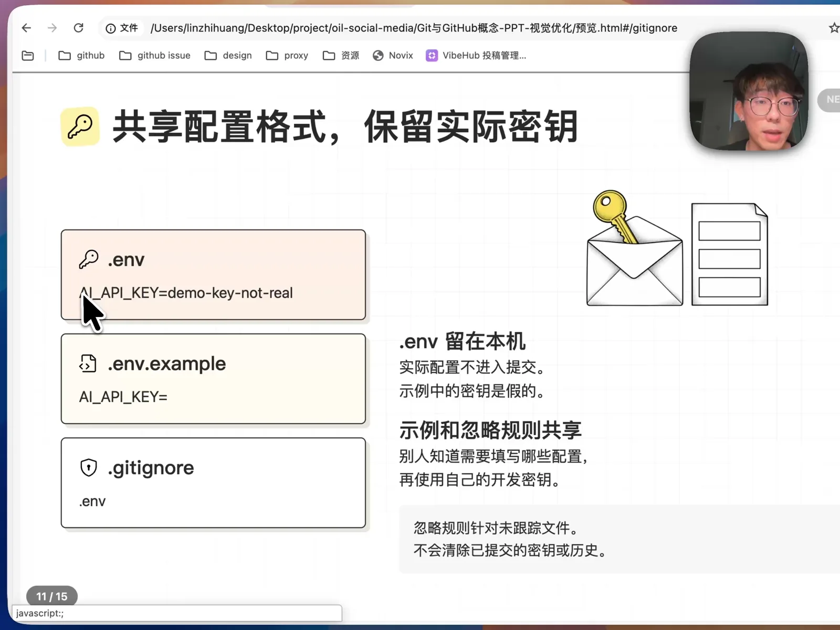Click the address bar URL
The width and height of the screenshot is (840, 630).
point(414,28)
